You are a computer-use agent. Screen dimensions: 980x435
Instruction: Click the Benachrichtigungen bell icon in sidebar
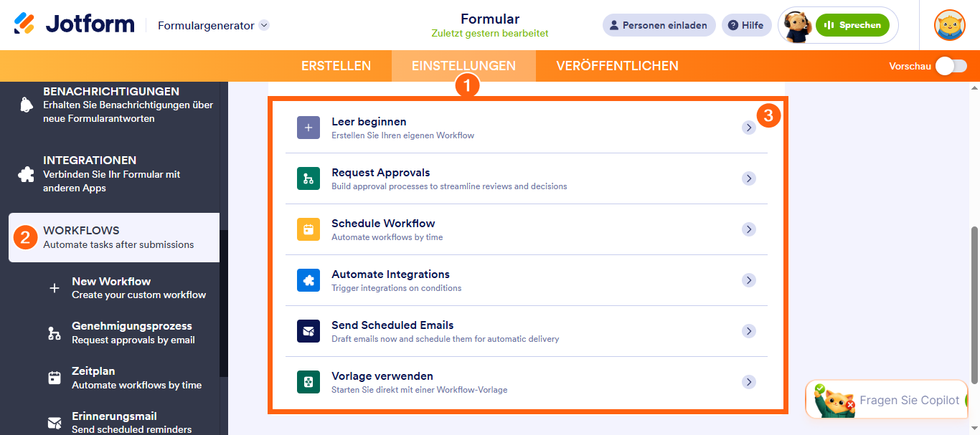(x=27, y=105)
